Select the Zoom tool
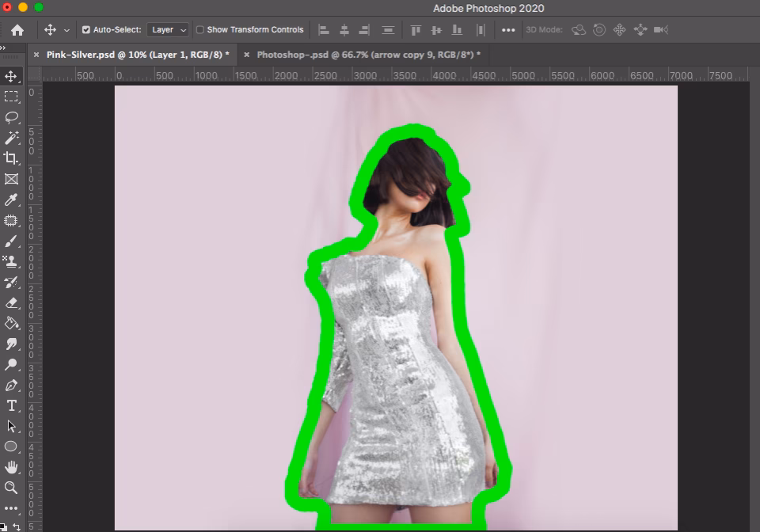 (x=11, y=488)
